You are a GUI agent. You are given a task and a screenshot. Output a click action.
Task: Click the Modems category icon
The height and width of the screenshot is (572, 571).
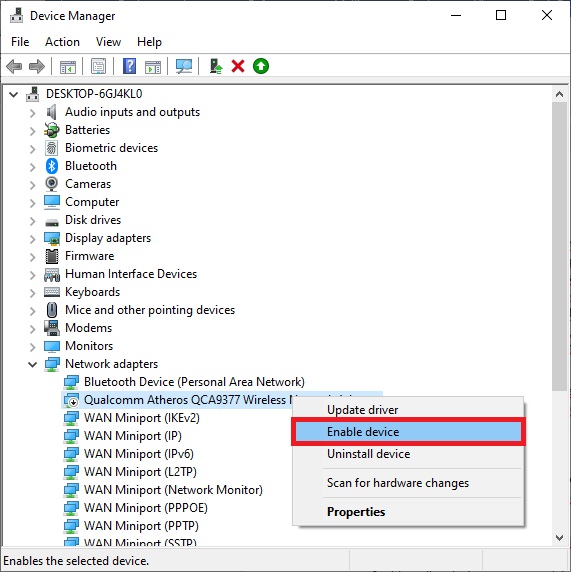click(x=52, y=328)
